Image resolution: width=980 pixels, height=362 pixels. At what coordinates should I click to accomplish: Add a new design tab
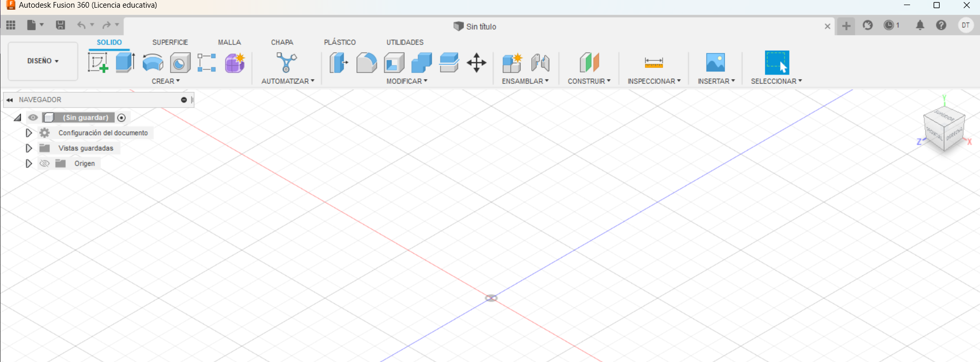(846, 26)
